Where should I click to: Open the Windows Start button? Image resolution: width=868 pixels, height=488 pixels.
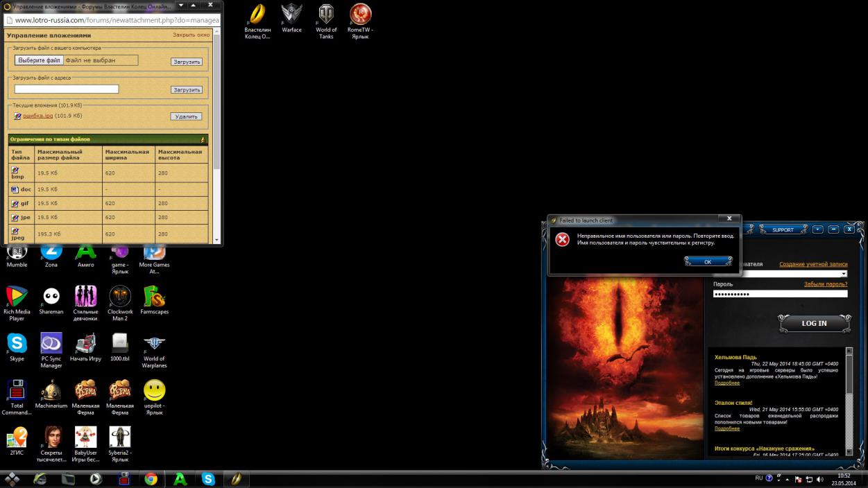12,479
